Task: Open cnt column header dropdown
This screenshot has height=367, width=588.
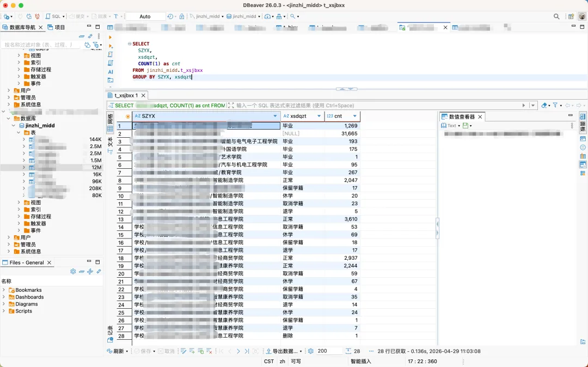Action: 355,116
